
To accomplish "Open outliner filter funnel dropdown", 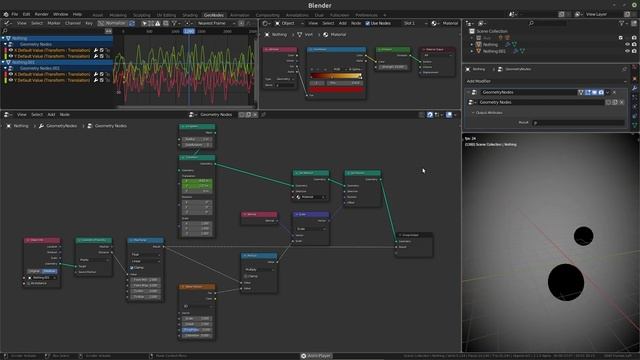I will [623, 23].
